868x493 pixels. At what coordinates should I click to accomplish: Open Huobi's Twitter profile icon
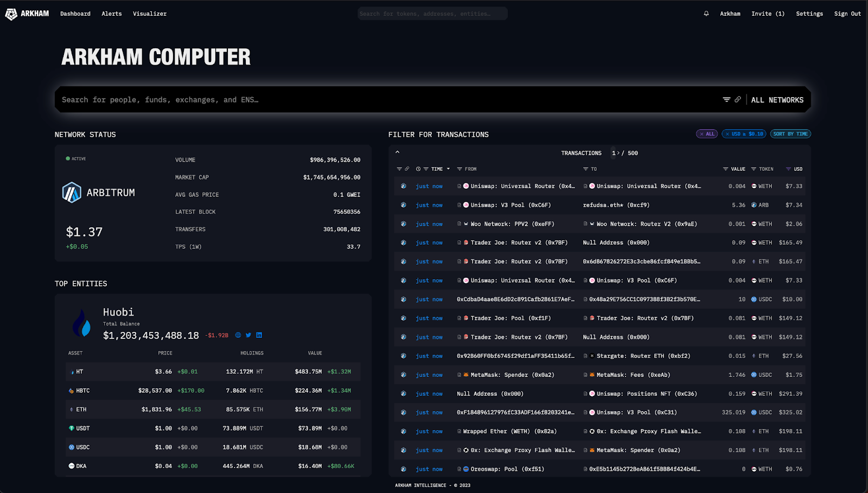(248, 335)
